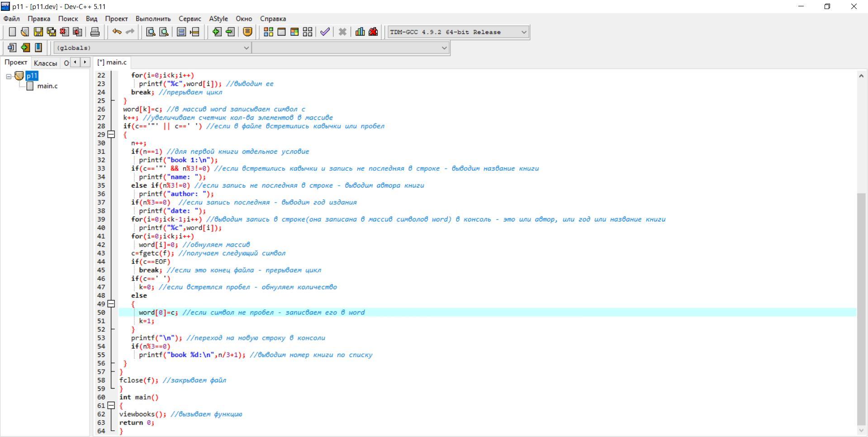
Task: Open the Вид menu
Action: coord(91,19)
